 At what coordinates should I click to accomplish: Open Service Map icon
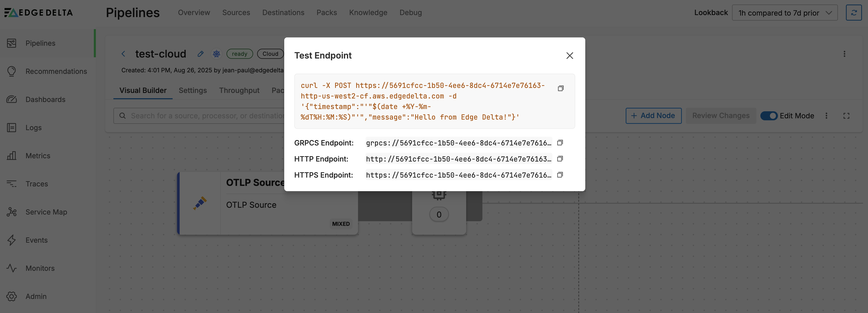12,212
